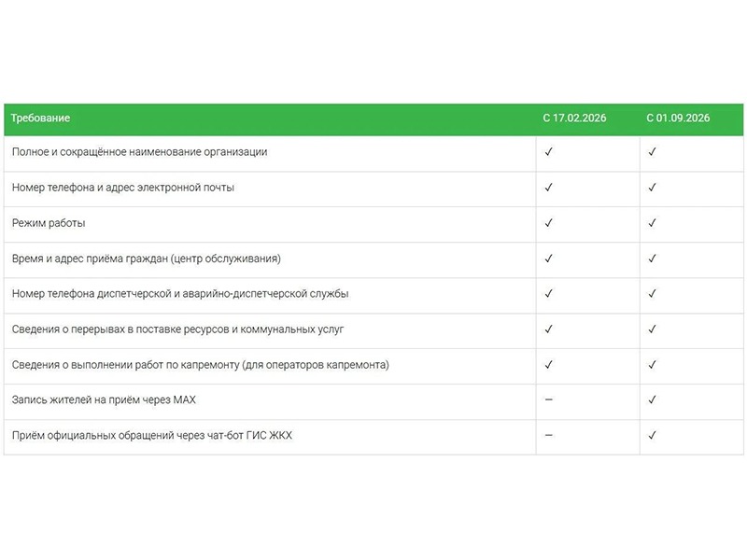Select the row Приём официальных обращений через чат-бот
This screenshot has width=747, height=560.
point(373,437)
